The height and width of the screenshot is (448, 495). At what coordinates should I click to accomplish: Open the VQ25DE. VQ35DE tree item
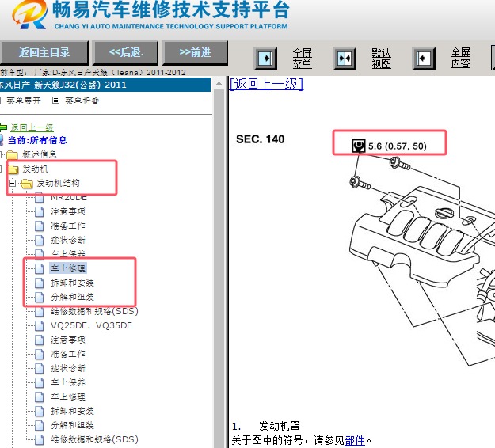pos(91,325)
